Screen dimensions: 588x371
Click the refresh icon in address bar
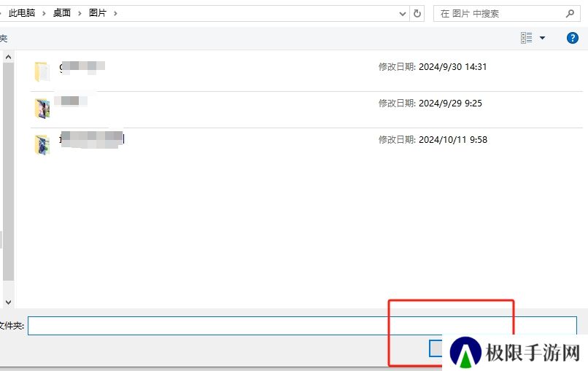[417, 14]
